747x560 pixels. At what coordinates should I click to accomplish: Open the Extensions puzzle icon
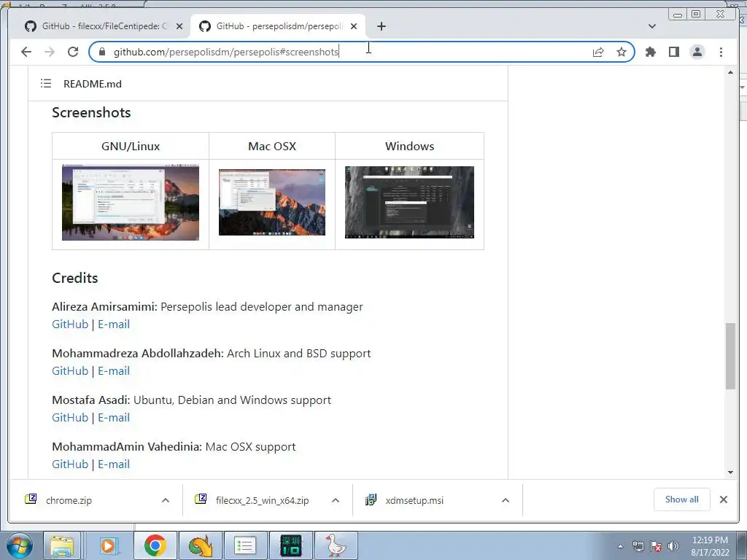pos(650,52)
